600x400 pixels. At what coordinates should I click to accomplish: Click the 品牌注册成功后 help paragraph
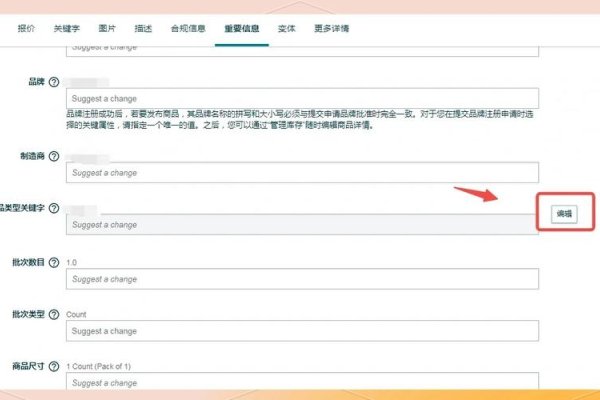(300, 119)
